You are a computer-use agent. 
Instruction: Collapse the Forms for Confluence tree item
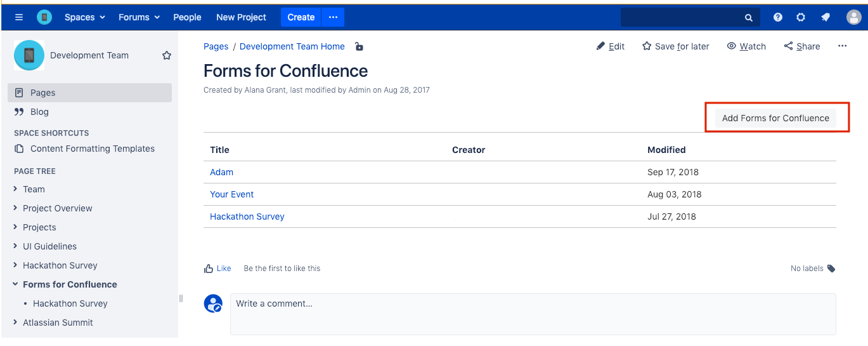tap(15, 284)
